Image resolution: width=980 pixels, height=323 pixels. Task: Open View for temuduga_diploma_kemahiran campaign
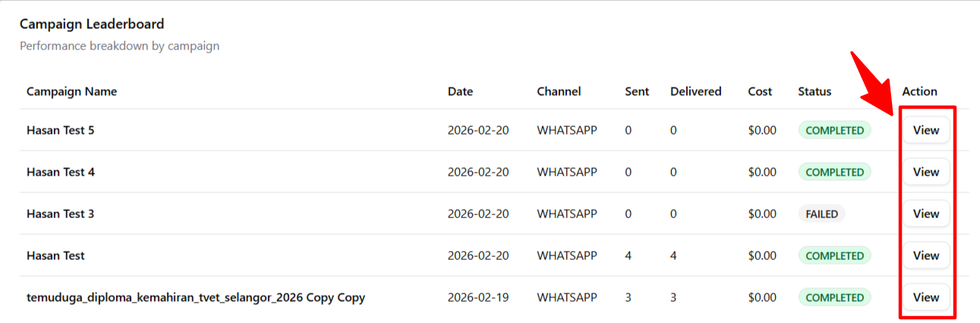pyautogui.click(x=925, y=297)
